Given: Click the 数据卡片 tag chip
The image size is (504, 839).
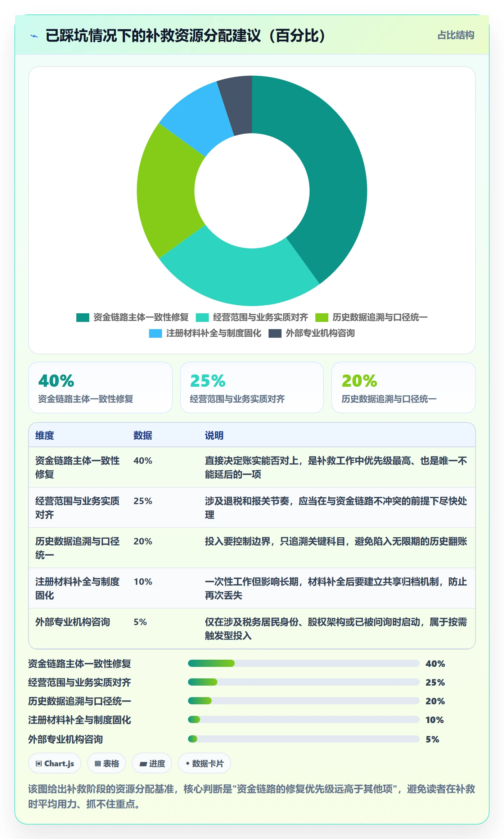Looking at the screenshot, I should (x=204, y=763).
